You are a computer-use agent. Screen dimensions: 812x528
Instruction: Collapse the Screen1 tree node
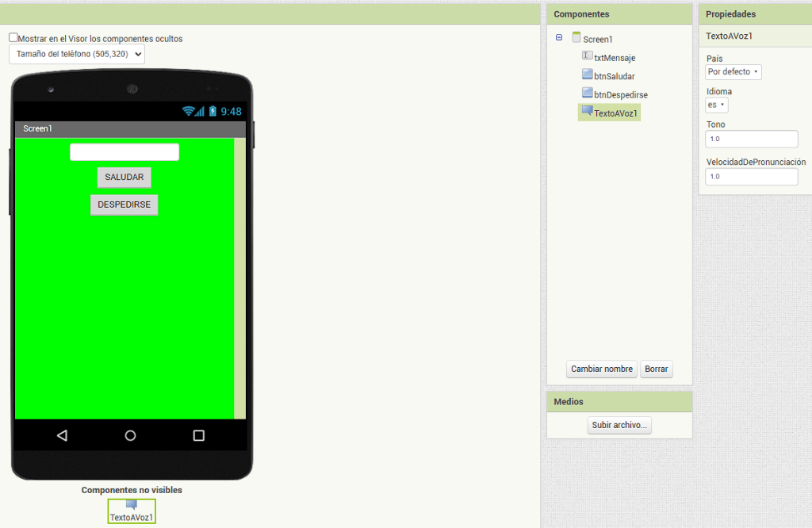(x=559, y=38)
